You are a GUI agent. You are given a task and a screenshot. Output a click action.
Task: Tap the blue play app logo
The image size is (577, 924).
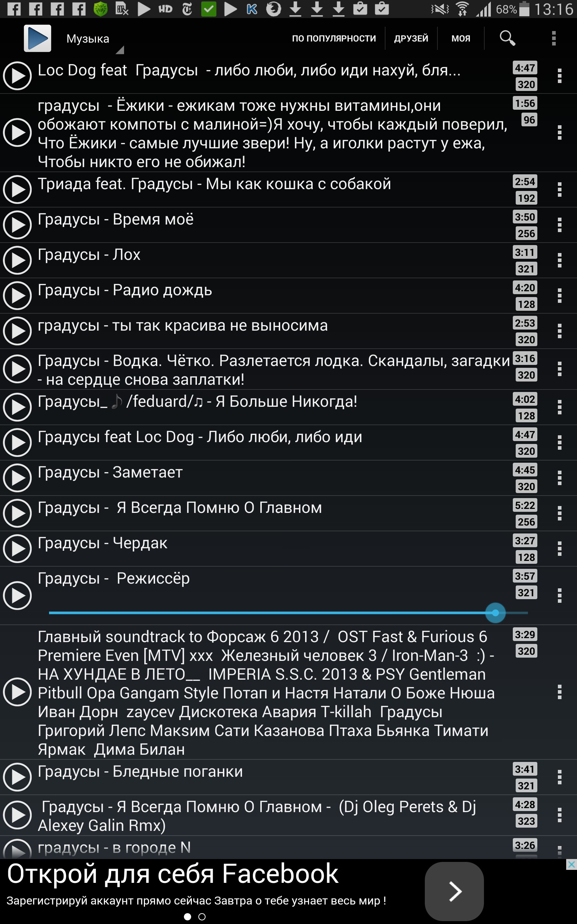coord(38,38)
